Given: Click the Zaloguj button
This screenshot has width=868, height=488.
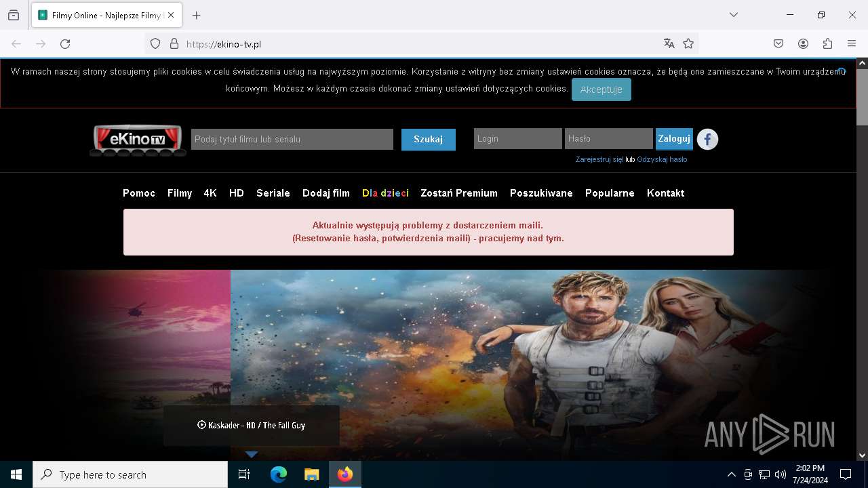Looking at the screenshot, I should (x=674, y=138).
